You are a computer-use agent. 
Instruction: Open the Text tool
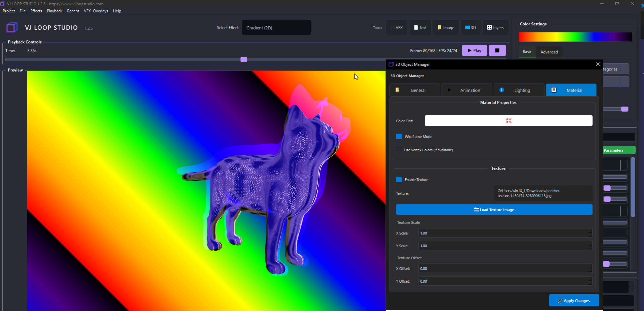point(420,28)
